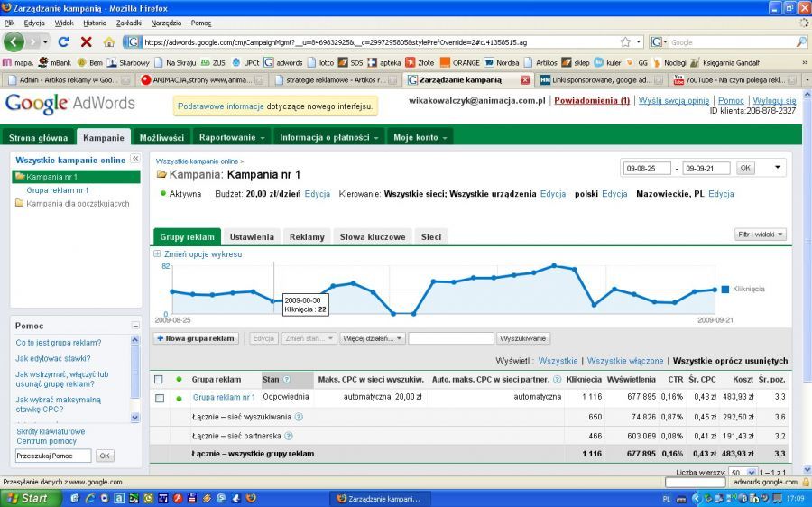812x507 pixels.
Task: Click Wszystkie włączone filter link
Action: [x=625, y=361]
